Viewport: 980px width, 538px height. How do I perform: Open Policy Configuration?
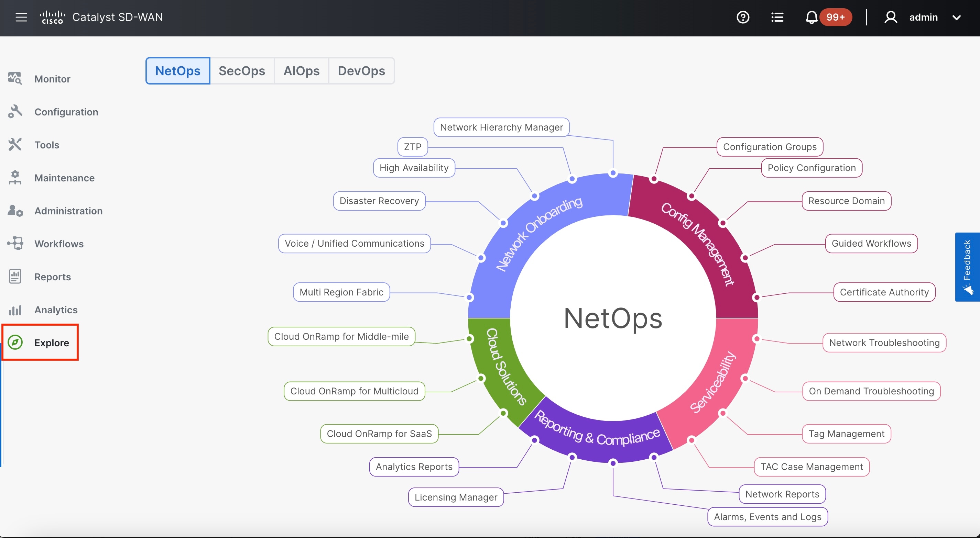tap(812, 168)
